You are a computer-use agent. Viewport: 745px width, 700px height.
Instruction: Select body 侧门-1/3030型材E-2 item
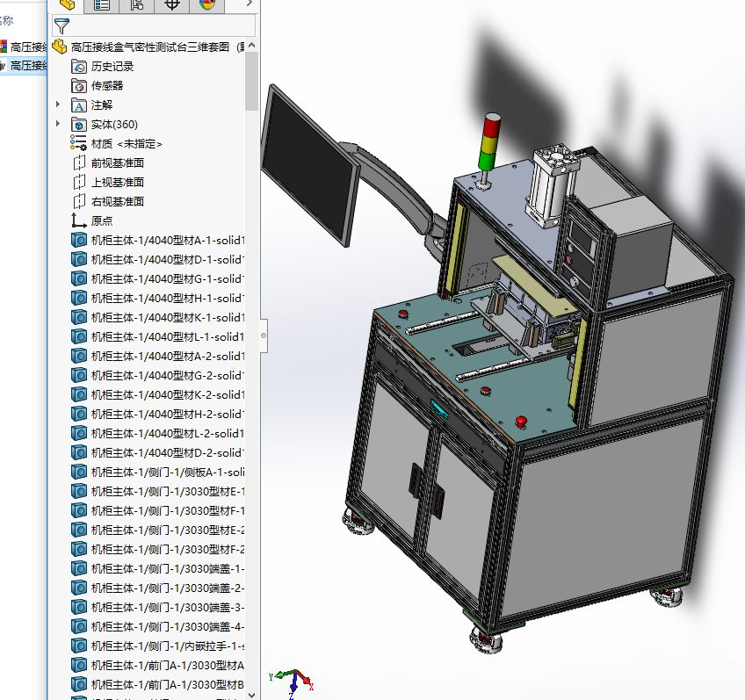[157, 530]
